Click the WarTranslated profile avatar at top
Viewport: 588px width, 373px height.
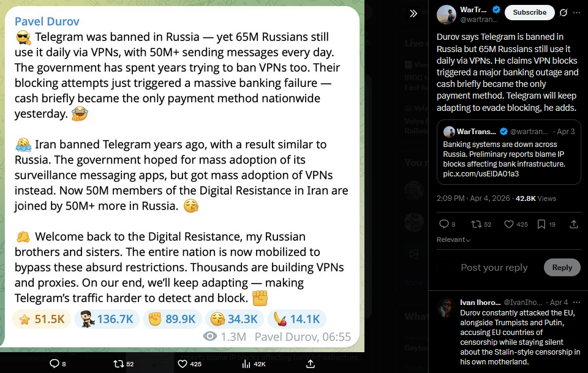point(447,15)
